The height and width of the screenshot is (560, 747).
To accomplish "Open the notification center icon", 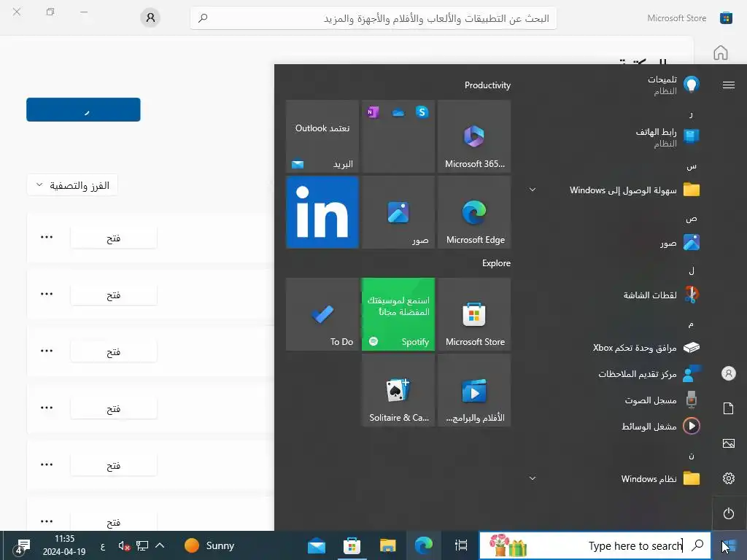I will 21,545.
